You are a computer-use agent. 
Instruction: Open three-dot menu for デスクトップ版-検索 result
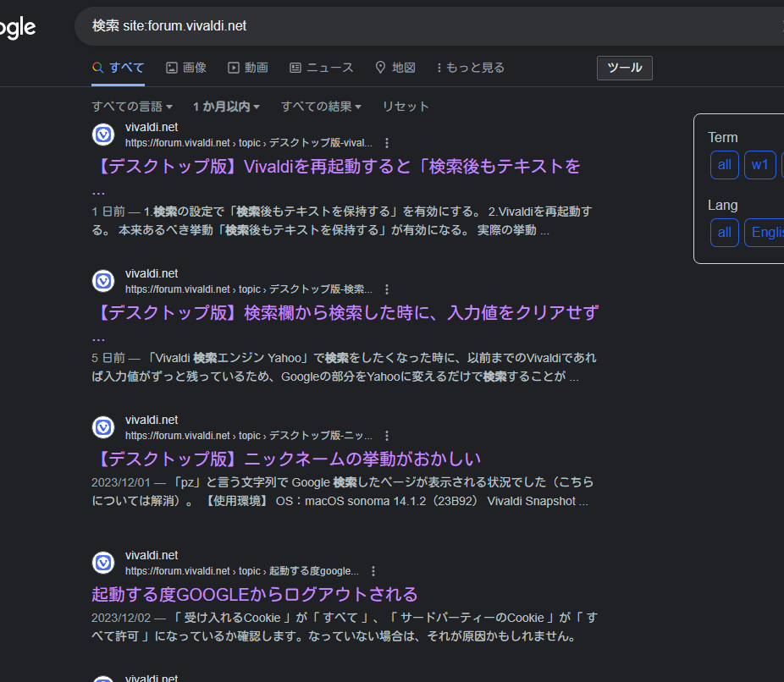387,289
